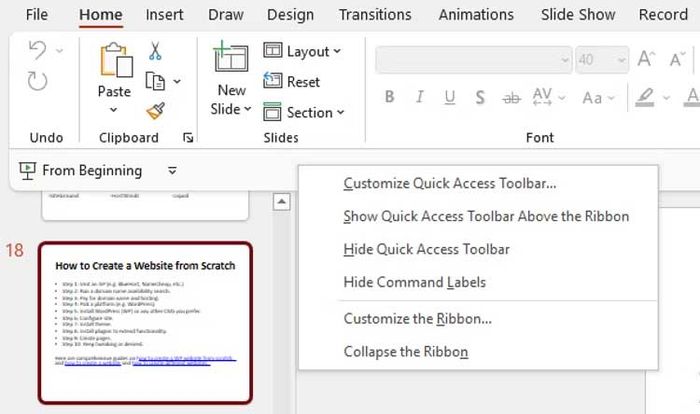The width and height of the screenshot is (700, 414).
Task: Open the font size box showing 40
Action: (602, 59)
